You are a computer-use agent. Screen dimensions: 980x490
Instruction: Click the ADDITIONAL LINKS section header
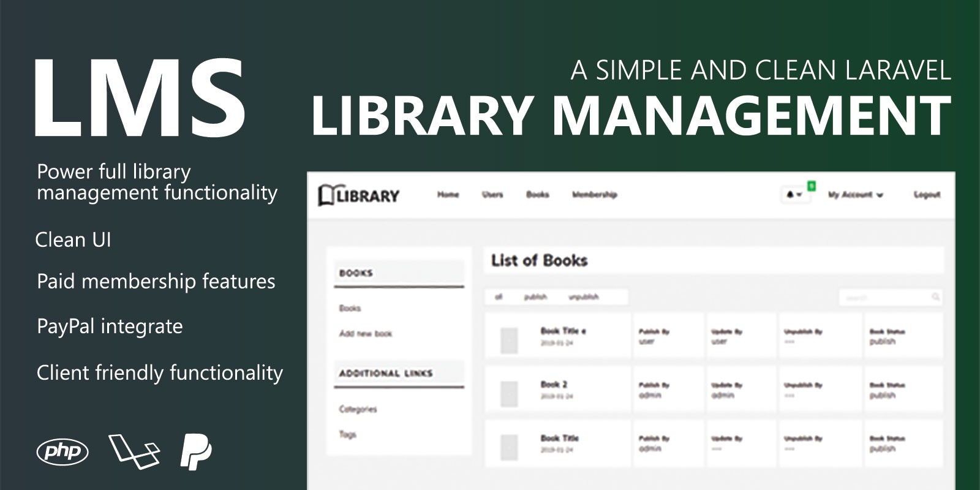386,373
